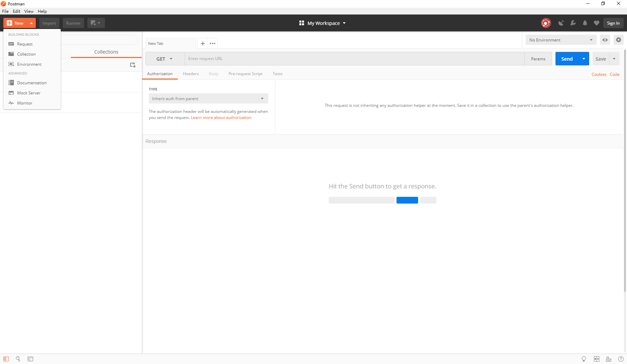Toggle sidebar icon in status bar
This screenshot has width=627, height=364.
click(x=6, y=359)
